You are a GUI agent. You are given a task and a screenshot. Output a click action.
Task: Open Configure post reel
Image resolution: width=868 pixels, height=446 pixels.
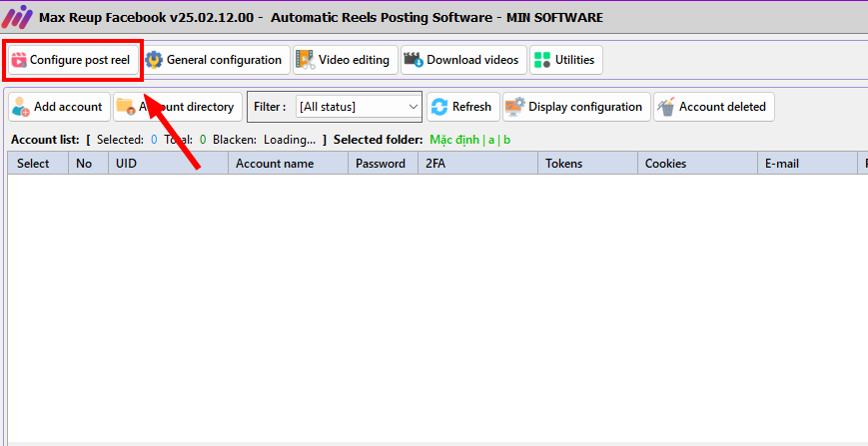pyautogui.click(x=73, y=60)
